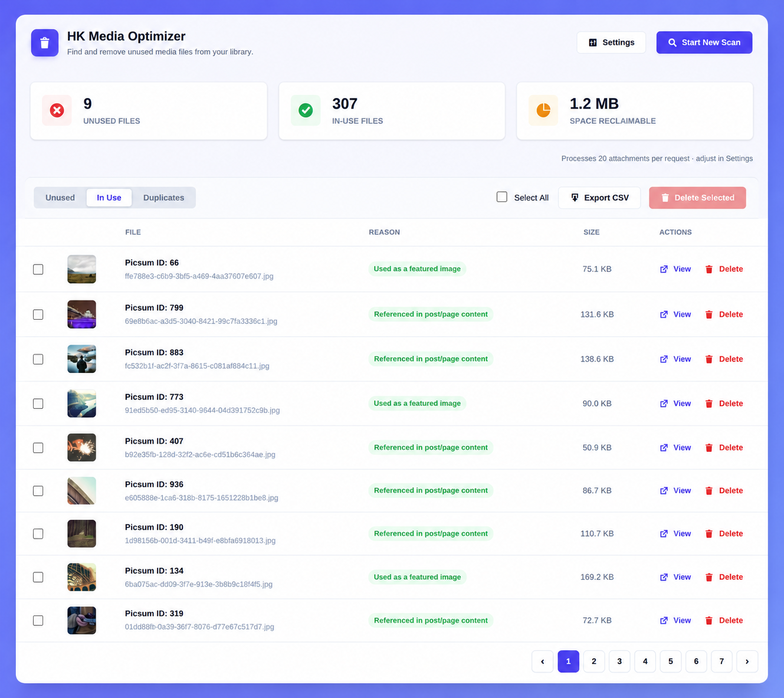This screenshot has width=784, height=698.
Task: Go to next page with right chevron
Action: [747, 661]
